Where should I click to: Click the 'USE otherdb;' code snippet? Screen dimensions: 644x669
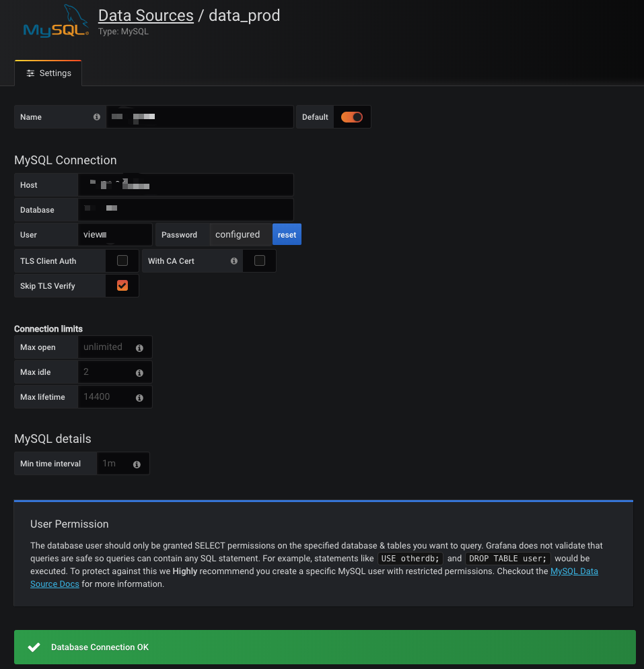[410, 559]
